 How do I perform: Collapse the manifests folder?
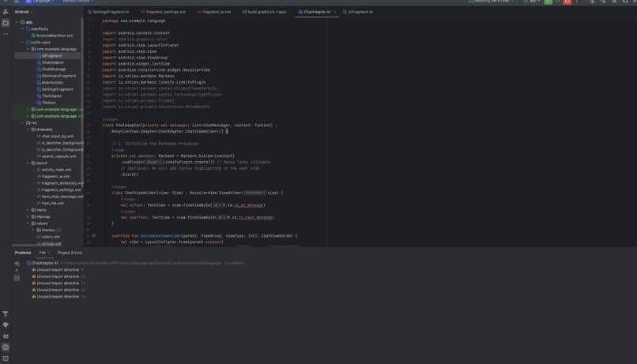[x=22, y=28]
